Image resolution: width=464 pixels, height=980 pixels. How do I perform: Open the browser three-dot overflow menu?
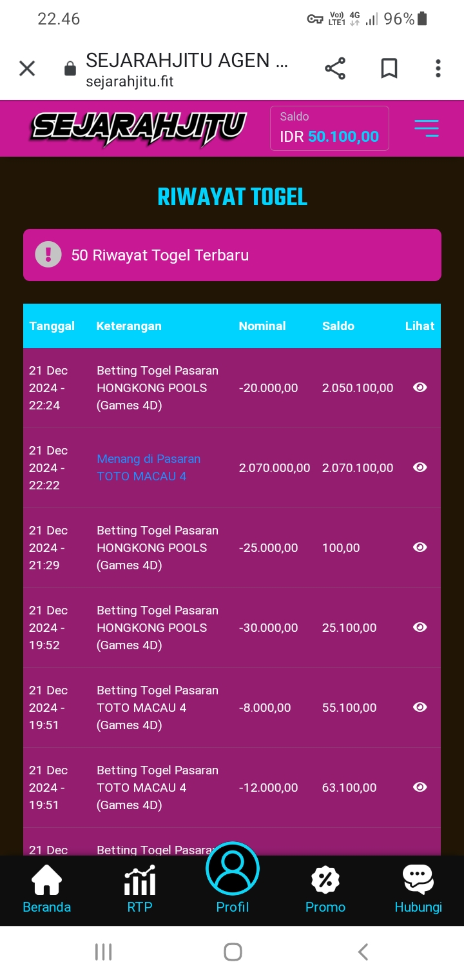click(438, 68)
